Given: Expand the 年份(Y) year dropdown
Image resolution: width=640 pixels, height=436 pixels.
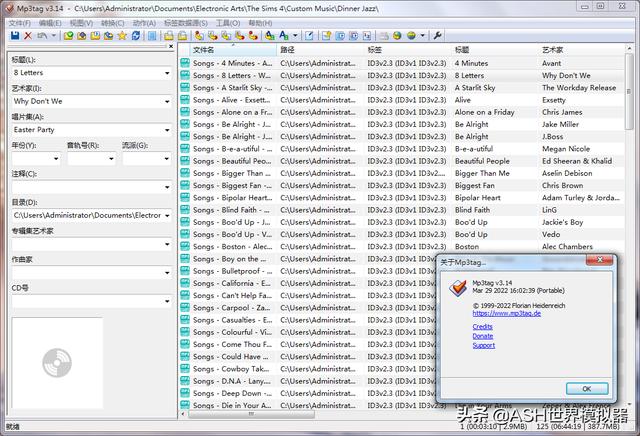Looking at the screenshot, I should [x=56, y=158].
